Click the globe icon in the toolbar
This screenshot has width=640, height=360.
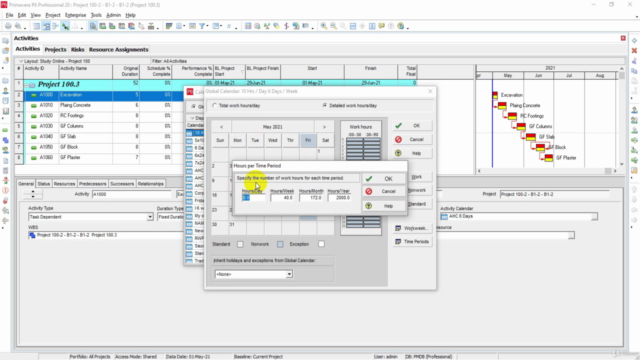pyautogui.click(x=401, y=26)
